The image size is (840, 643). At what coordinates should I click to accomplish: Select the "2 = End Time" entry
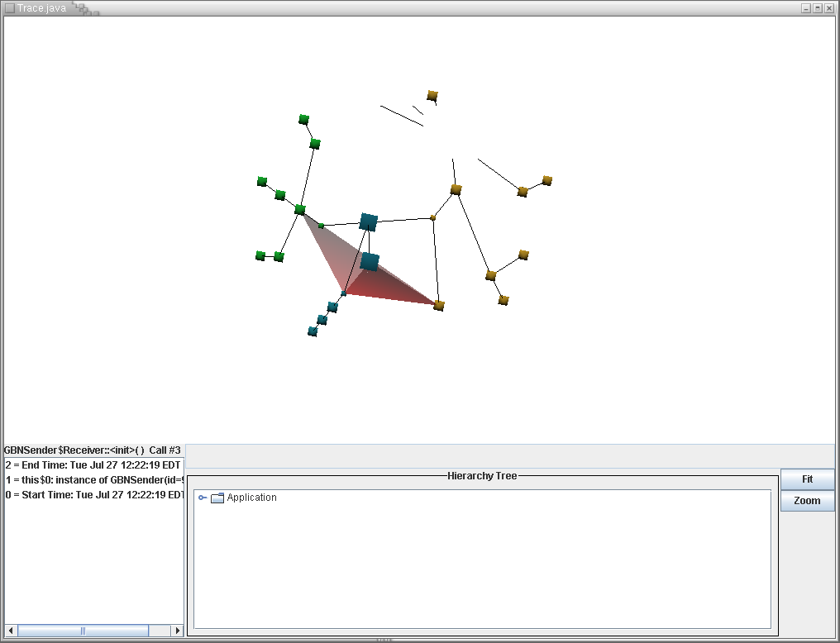tap(93, 465)
